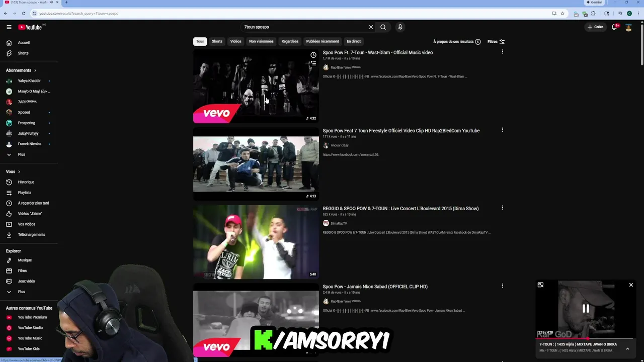The width and height of the screenshot is (644, 362).
Task: Go to YouTube home via the logo
Action: click(x=30, y=27)
